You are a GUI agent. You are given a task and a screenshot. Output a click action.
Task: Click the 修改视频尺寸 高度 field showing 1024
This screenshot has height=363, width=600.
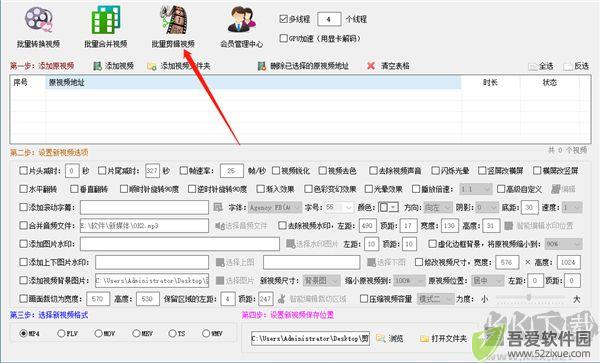click(x=569, y=262)
